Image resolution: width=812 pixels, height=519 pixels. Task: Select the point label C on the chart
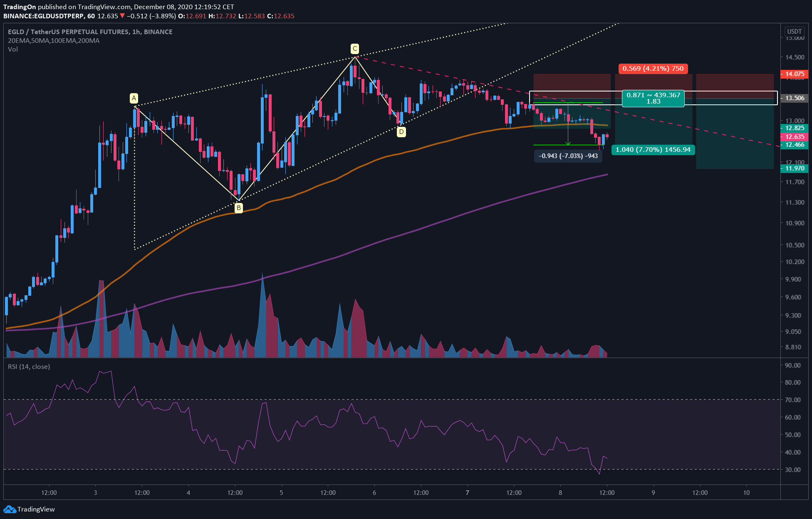[354, 49]
